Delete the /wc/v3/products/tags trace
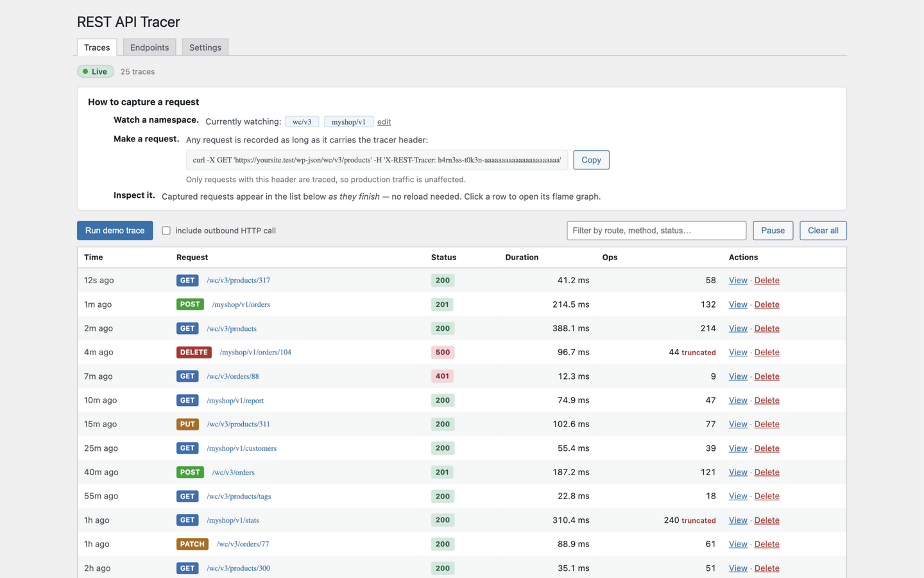The image size is (924, 578). pos(767,496)
